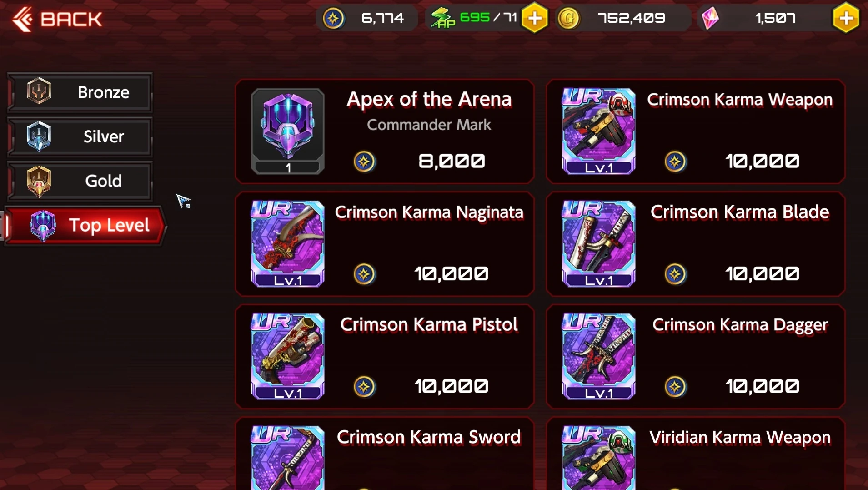Select the Crimson Karma Dagger icon

[599, 356]
